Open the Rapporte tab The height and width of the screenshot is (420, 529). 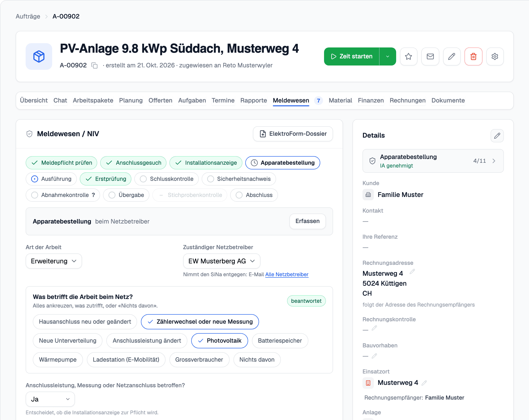[253, 100]
